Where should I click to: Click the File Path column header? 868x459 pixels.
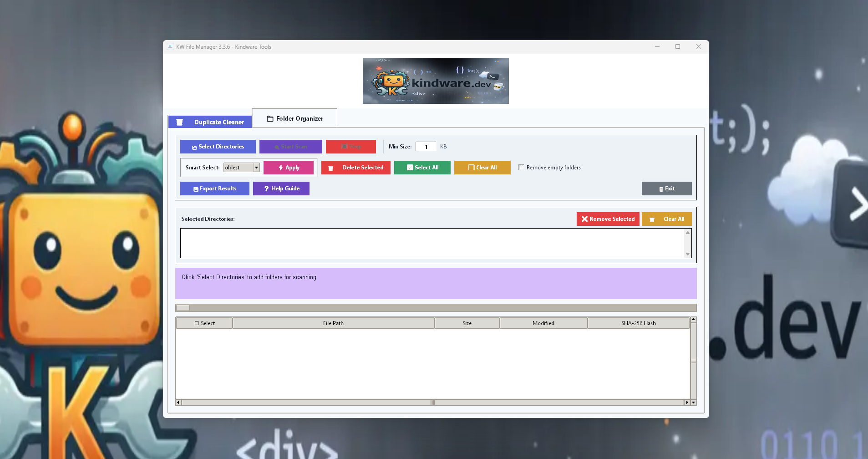click(333, 323)
